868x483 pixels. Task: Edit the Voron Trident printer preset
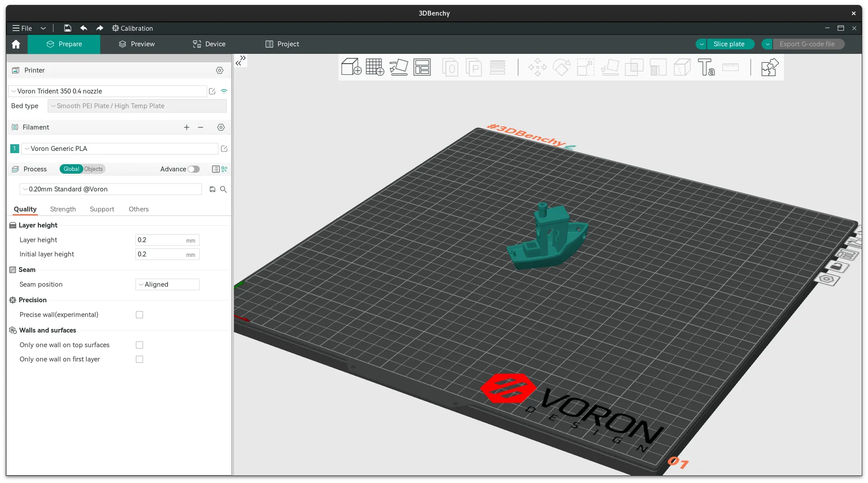(x=212, y=91)
